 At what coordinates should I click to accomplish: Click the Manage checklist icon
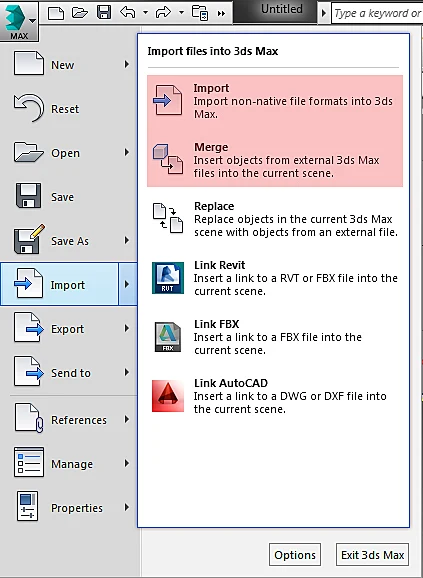pyautogui.click(x=29, y=462)
